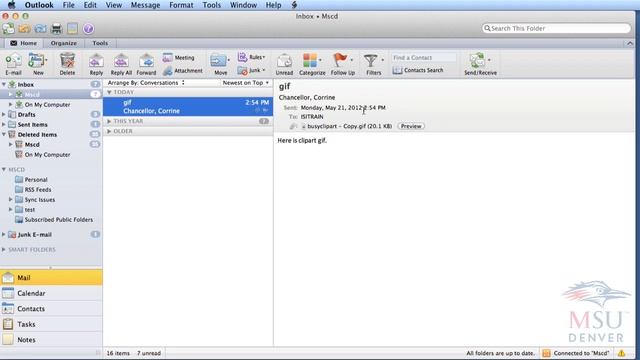The image size is (640, 360).
Task: Click the Categorize color squares icon
Action: tap(310, 60)
